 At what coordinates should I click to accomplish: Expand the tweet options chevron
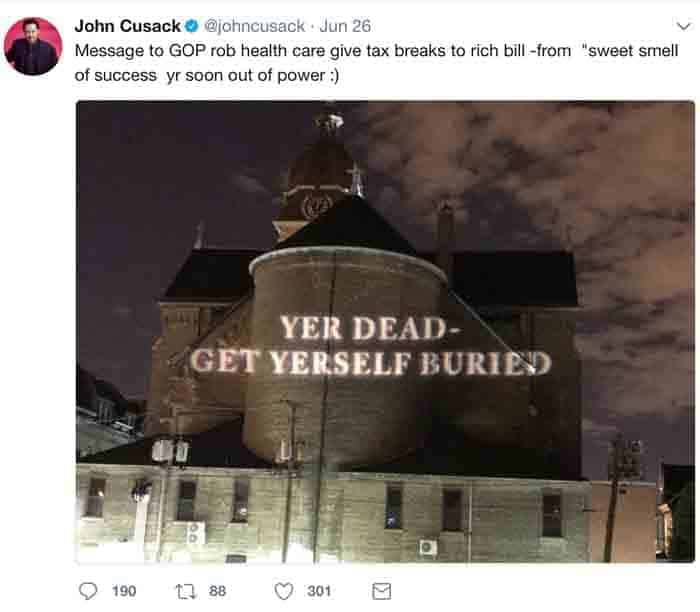click(x=683, y=26)
